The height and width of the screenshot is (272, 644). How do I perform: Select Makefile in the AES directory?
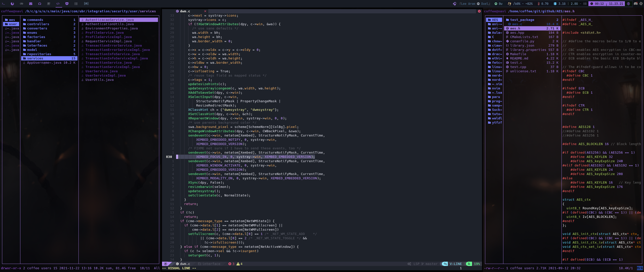(518, 54)
